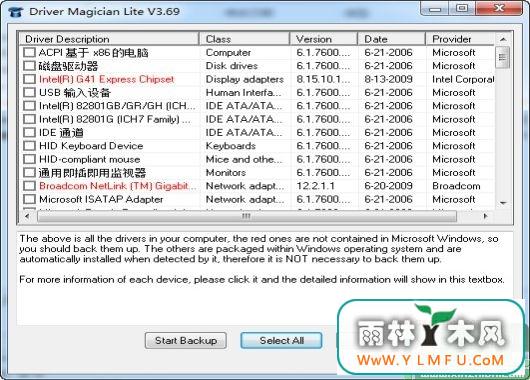The image size is (530, 380).
Task: Click the 8-13-2009 date cell
Action: pos(388,79)
